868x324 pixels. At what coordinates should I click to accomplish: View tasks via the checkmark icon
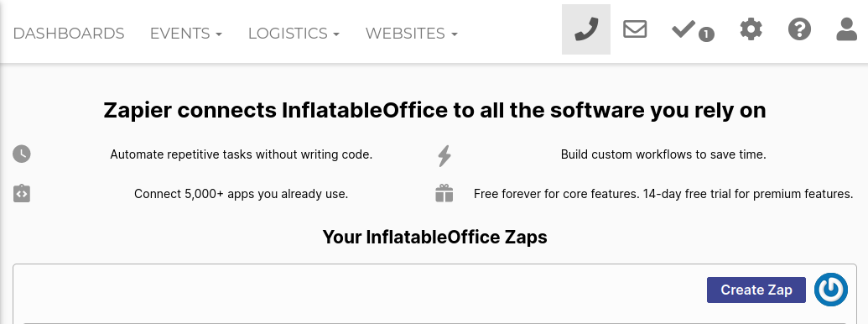coord(683,29)
